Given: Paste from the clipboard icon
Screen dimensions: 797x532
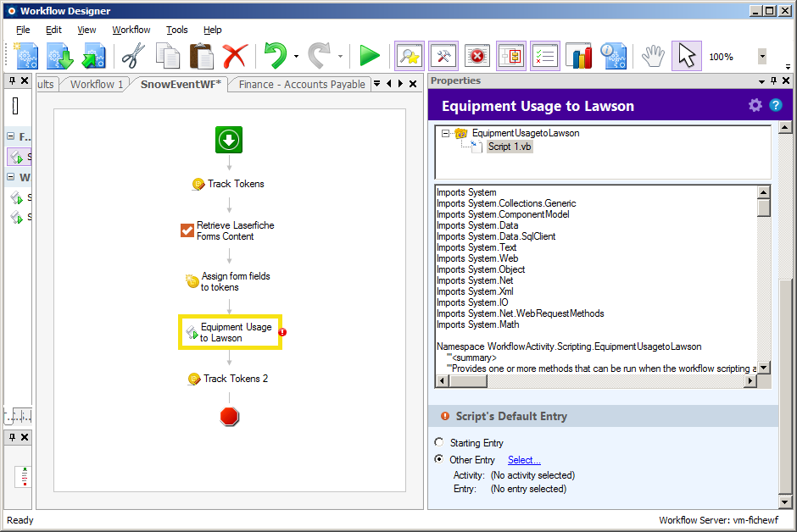Looking at the screenshot, I should [x=201, y=55].
